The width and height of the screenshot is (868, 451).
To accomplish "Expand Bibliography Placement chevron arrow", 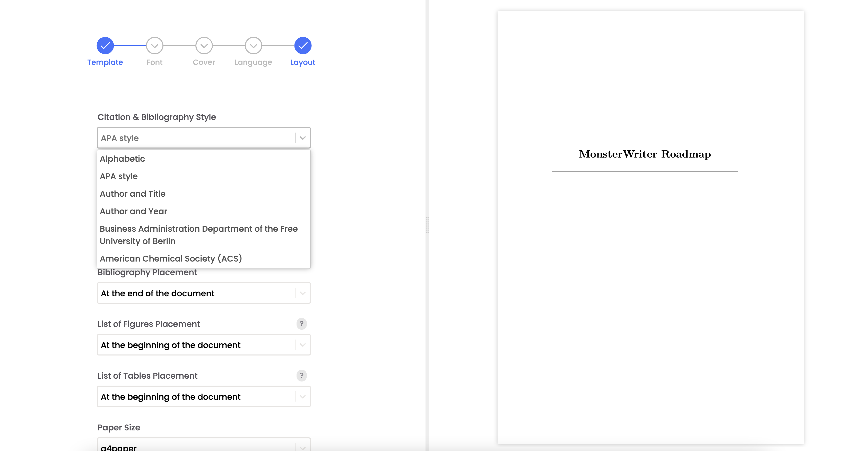I will tap(302, 293).
